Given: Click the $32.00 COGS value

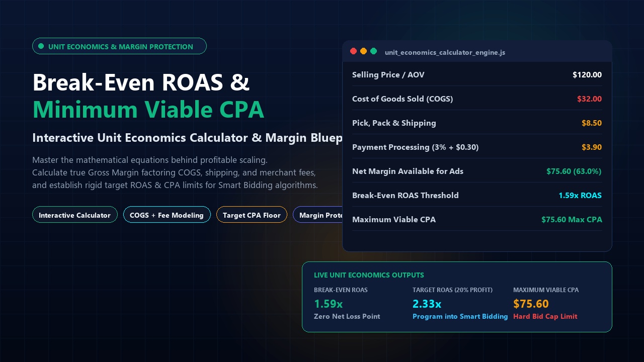Looking at the screenshot, I should tap(589, 99).
